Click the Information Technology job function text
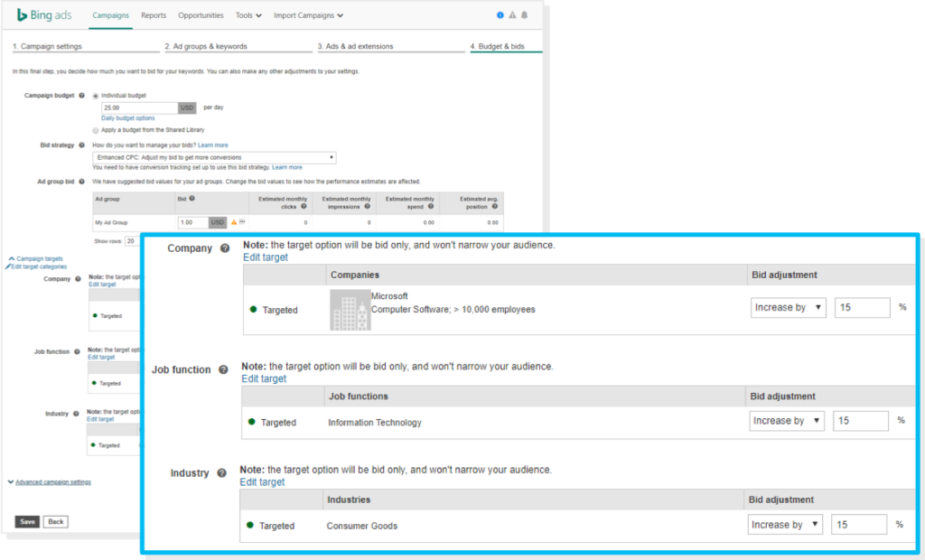Image resolution: width=925 pixels, height=560 pixels. click(375, 423)
